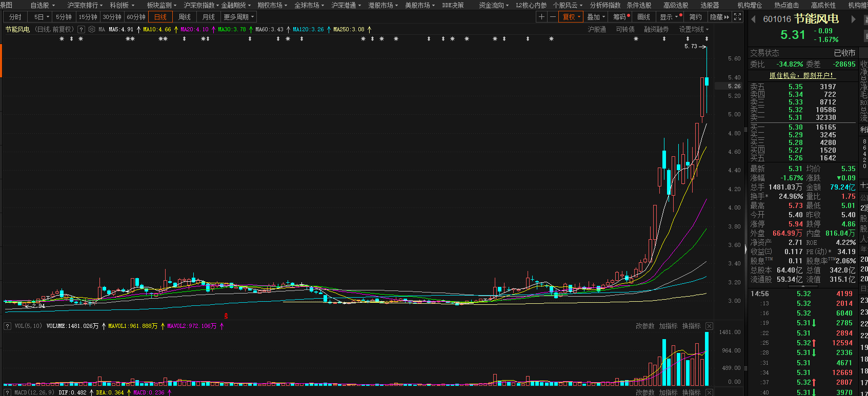Open the 自选股 menu
The width and height of the screenshot is (868, 396).
(43, 5)
